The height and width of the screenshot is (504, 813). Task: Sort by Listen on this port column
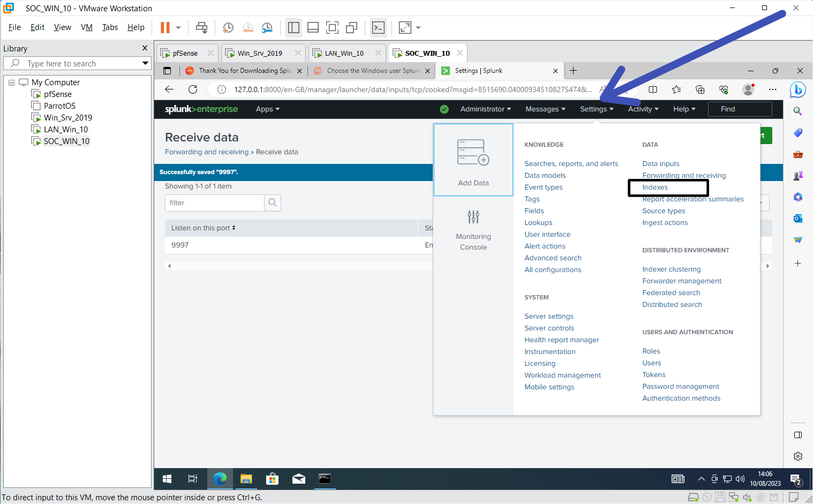[203, 228]
